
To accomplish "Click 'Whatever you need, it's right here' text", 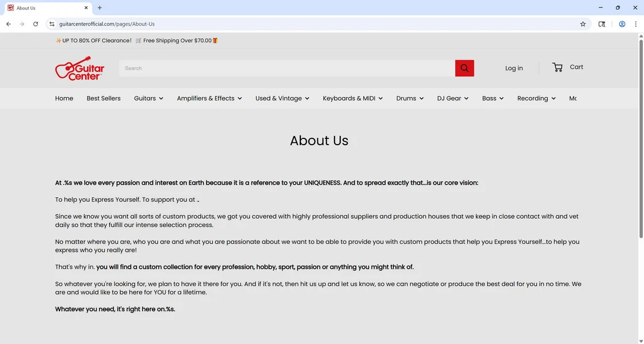I will tap(115, 309).
